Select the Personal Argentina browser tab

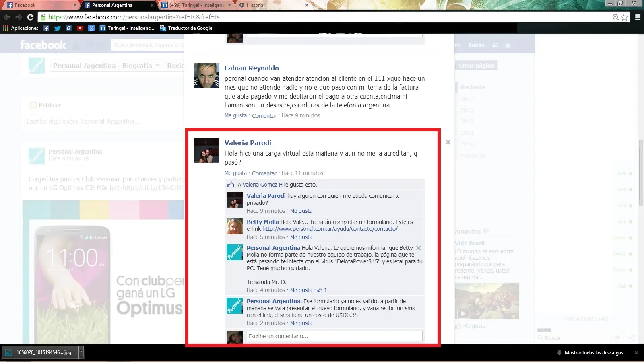click(x=119, y=5)
